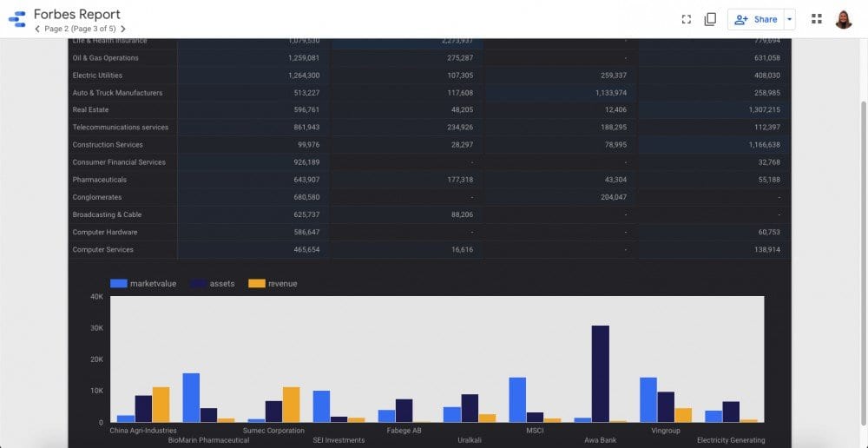
Task: Select the Pharmaceuticals row label
Action: click(99, 180)
